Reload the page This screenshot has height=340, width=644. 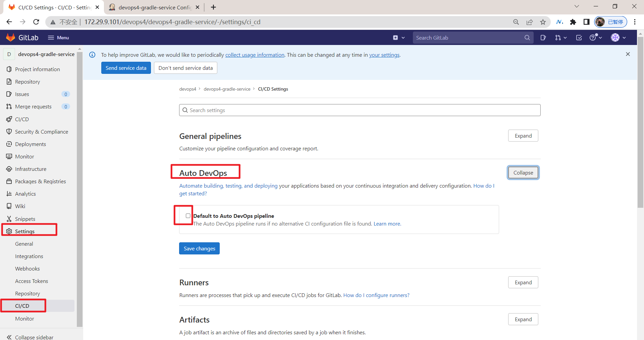(36, 22)
